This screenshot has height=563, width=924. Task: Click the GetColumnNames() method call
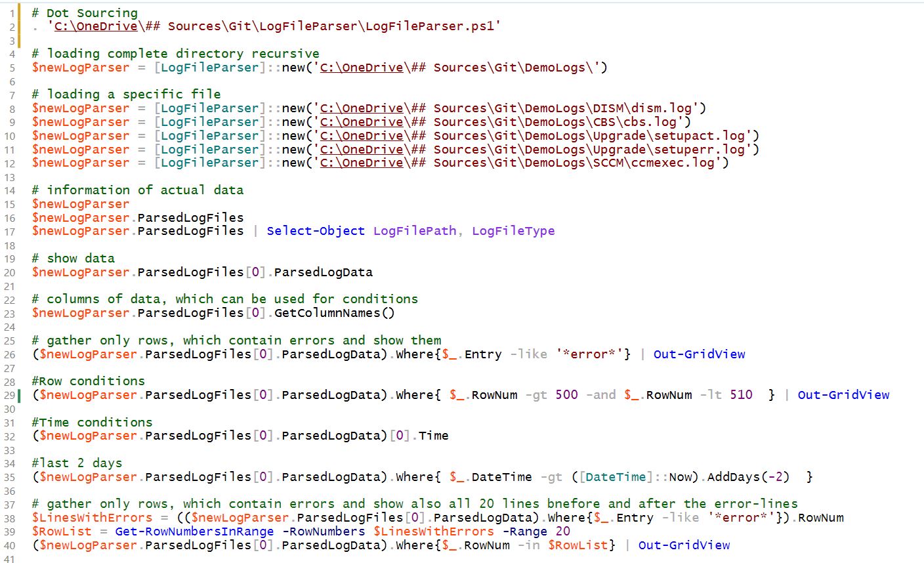click(x=335, y=313)
